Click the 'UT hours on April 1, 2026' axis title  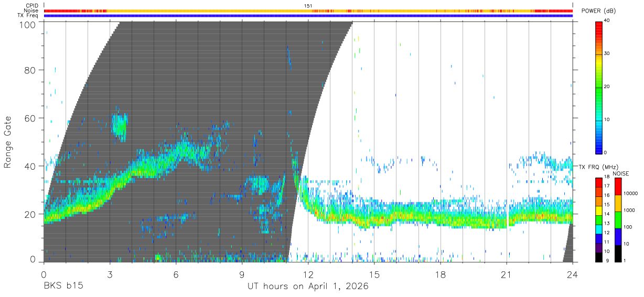308,287
